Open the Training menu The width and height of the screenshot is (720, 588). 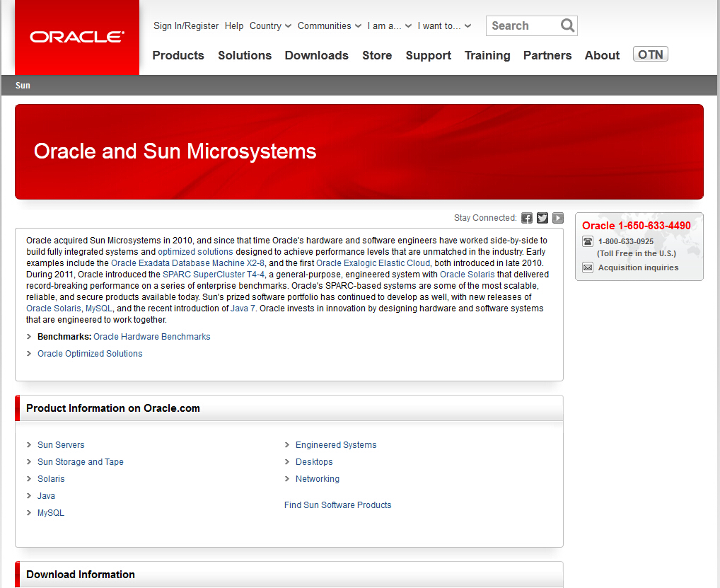coord(487,55)
